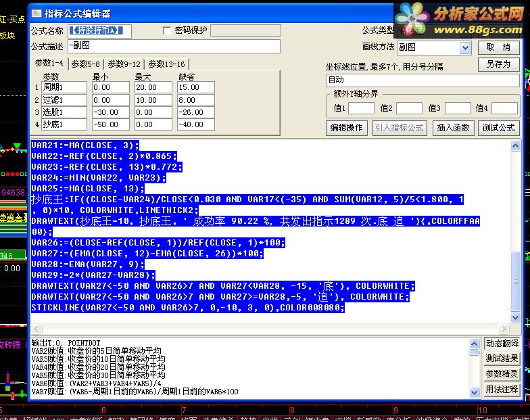Click translation pane scroll down arrow
The width and height of the screenshot is (530, 420).
[x=475, y=392]
